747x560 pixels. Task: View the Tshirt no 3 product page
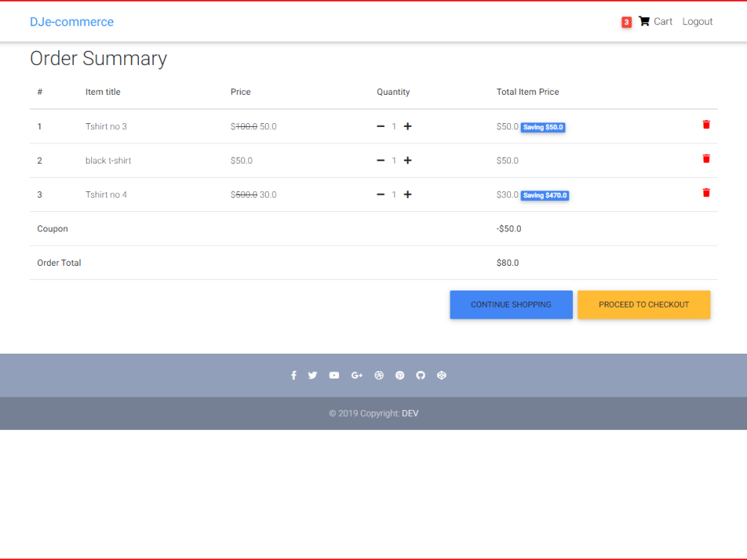(x=106, y=126)
